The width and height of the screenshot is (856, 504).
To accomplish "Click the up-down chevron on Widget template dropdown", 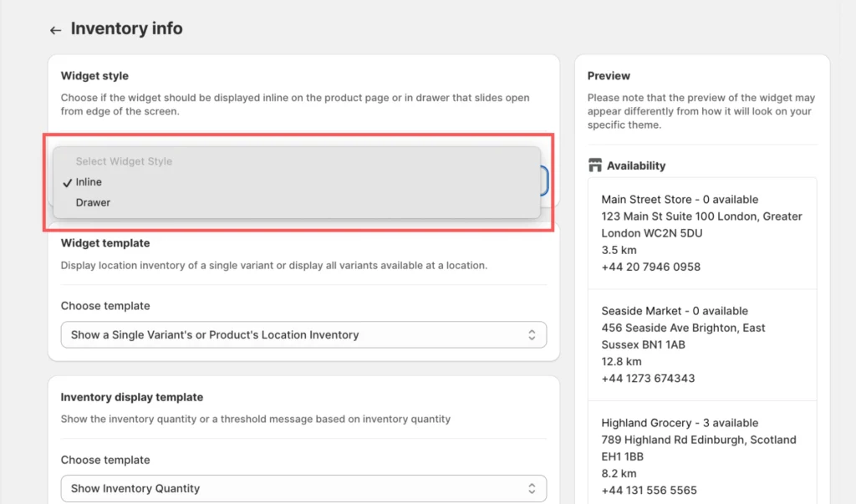I will (531, 335).
